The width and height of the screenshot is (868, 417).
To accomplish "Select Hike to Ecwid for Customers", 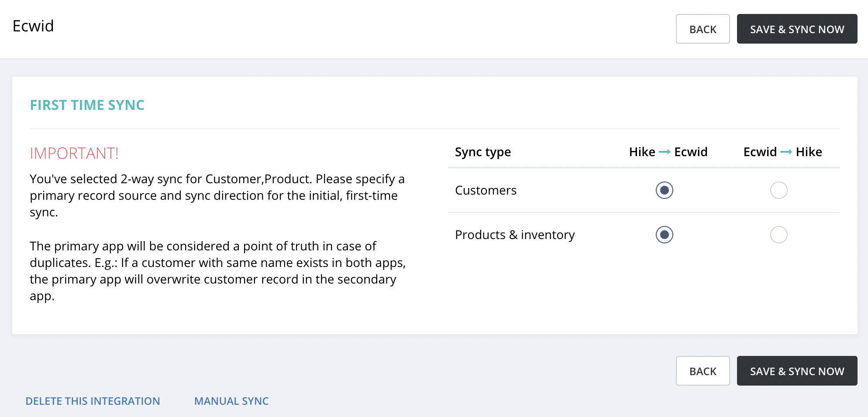I will pos(664,190).
